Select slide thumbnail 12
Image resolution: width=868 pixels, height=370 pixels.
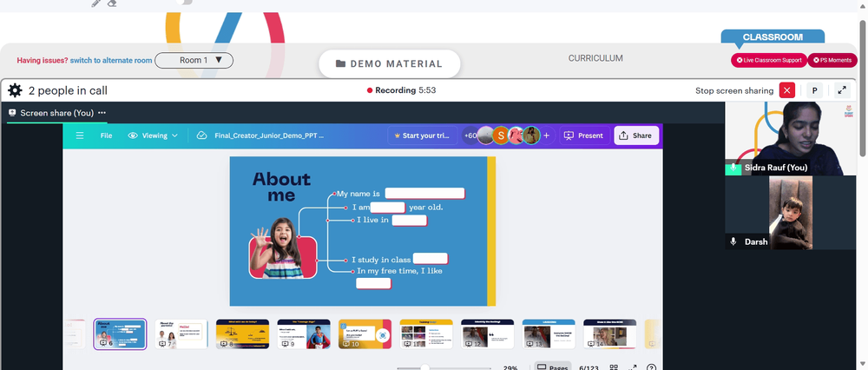(487, 334)
